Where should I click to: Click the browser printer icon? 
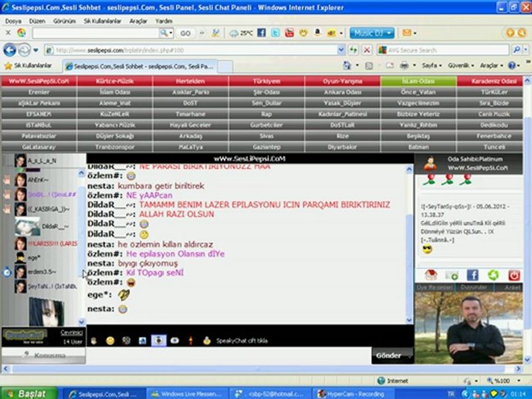[x=404, y=65]
